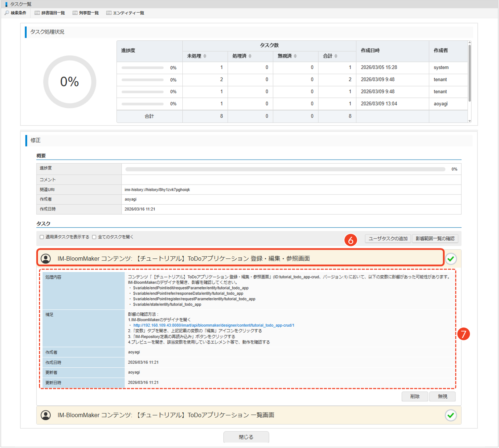Click the 0% overall progress bar in summary
499x448 pixels.
285,169
